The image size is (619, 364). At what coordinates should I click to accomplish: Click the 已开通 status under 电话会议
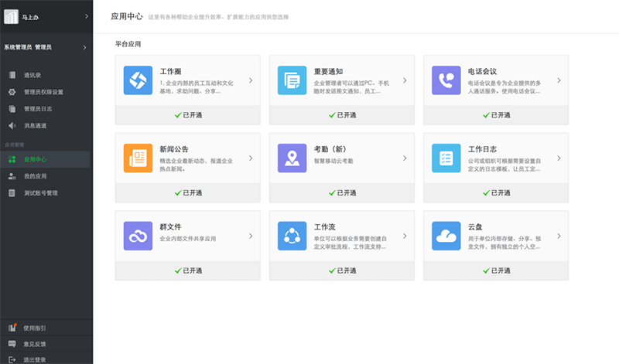coord(497,115)
